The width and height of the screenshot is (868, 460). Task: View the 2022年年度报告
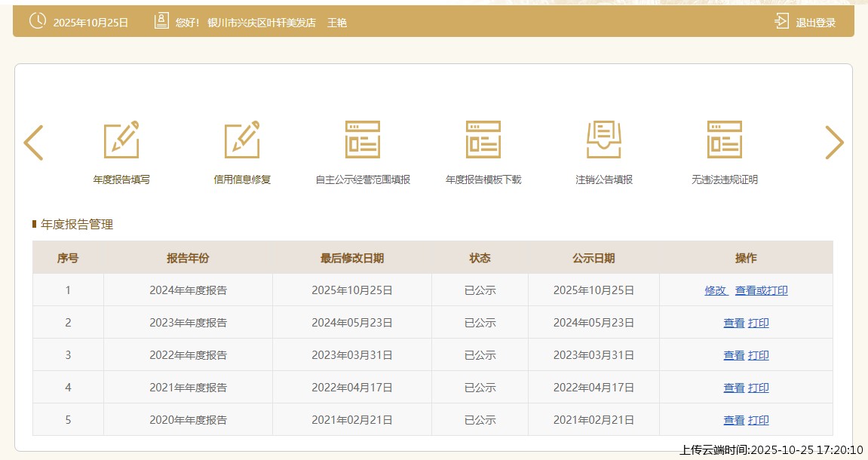pos(734,355)
